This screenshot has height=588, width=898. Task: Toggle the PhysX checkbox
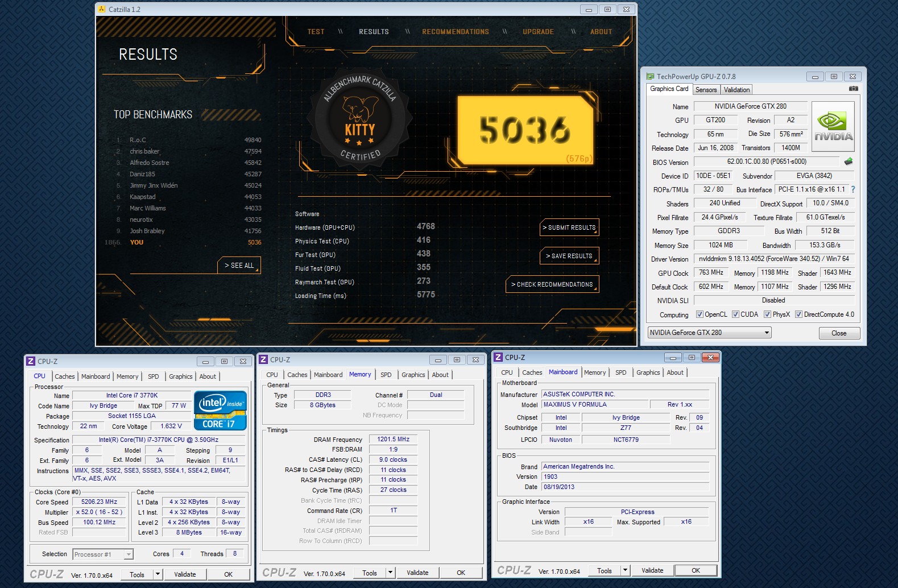pos(767,314)
